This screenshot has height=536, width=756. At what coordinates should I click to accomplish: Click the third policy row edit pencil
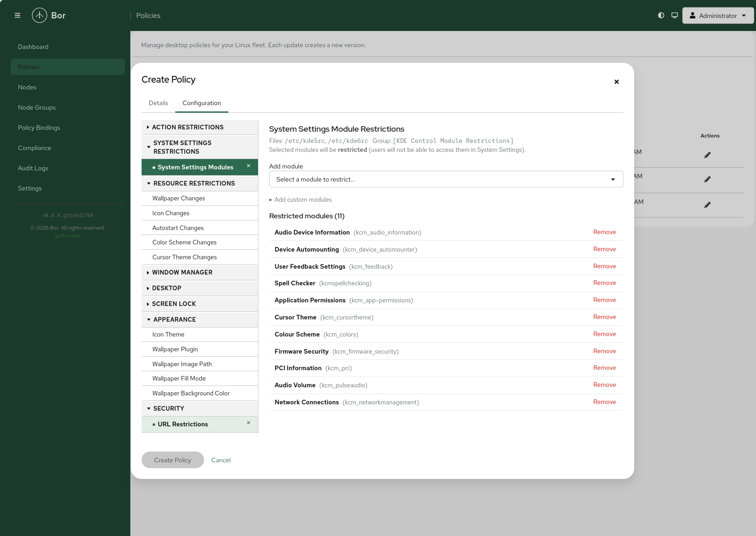point(707,205)
